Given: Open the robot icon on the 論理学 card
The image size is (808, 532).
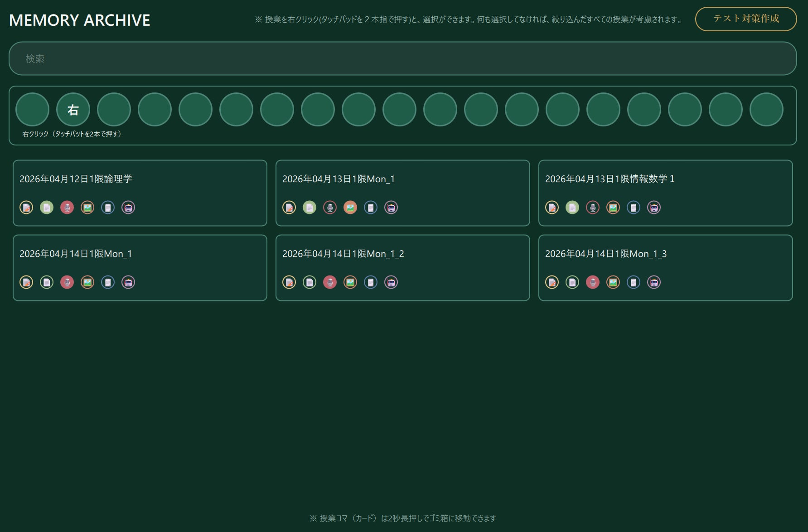Looking at the screenshot, I should pyautogui.click(x=128, y=208).
